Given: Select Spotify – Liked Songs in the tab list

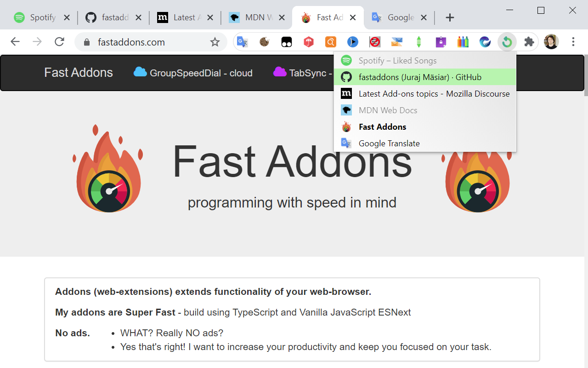Looking at the screenshot, I should tap(397, 61).
